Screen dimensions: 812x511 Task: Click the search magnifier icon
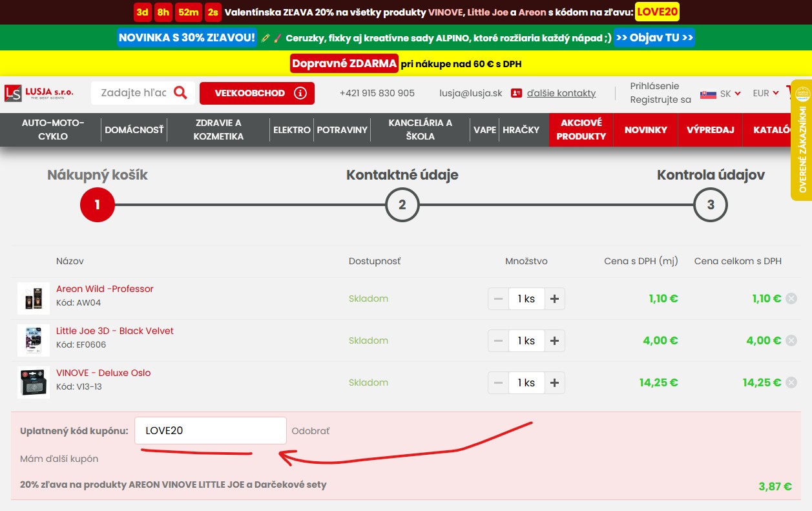click(180, 93)
